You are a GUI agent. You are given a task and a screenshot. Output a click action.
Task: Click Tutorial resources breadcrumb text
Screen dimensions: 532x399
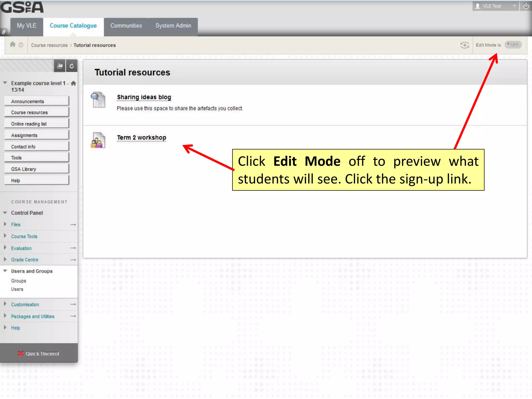(x=95, y=45)
